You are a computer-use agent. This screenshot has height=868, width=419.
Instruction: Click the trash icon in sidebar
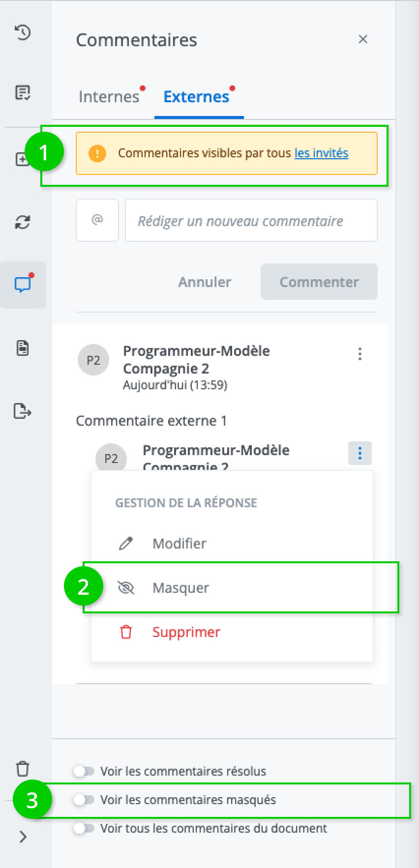point(23,768)
